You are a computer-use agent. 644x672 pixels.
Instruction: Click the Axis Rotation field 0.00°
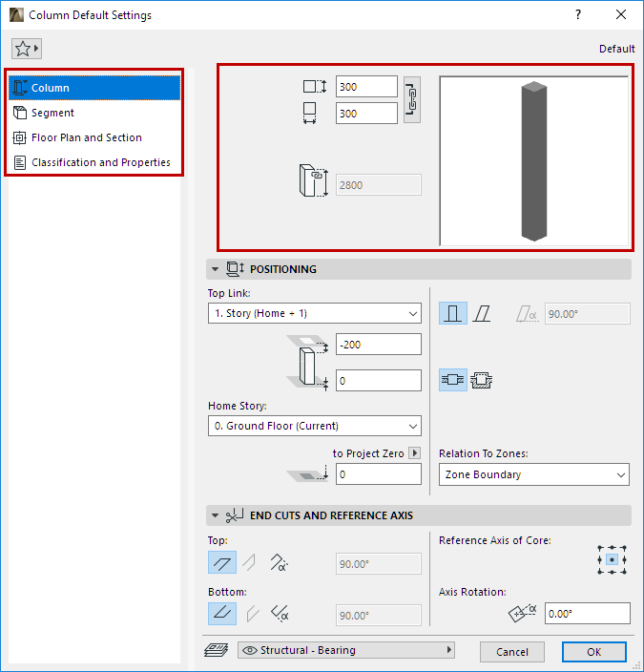[588, 613]
